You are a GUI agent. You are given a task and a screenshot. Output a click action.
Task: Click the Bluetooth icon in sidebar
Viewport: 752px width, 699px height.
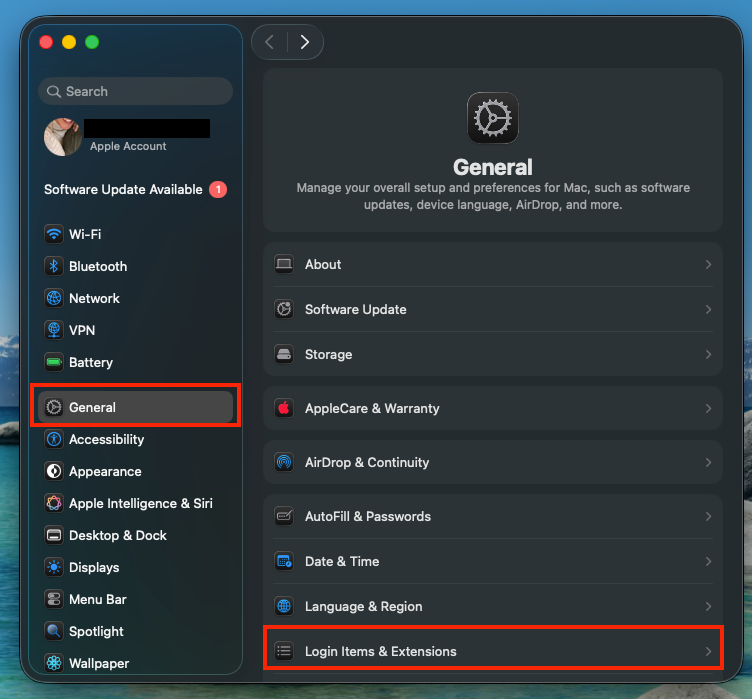54,266
